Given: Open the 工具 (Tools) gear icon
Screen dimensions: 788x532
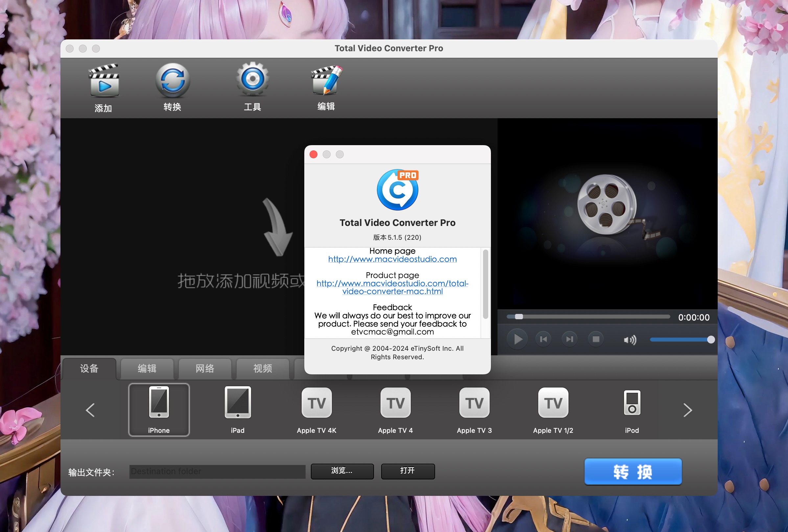Looking at the screenshot, I should [253, 79].
